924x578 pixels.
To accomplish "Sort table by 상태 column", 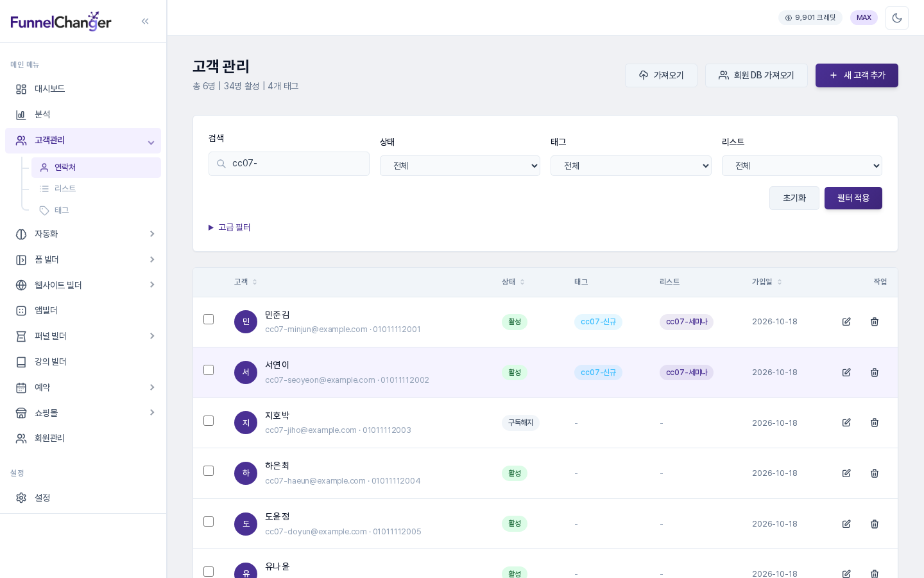I will pyautogui.click(x=513, y=282).
